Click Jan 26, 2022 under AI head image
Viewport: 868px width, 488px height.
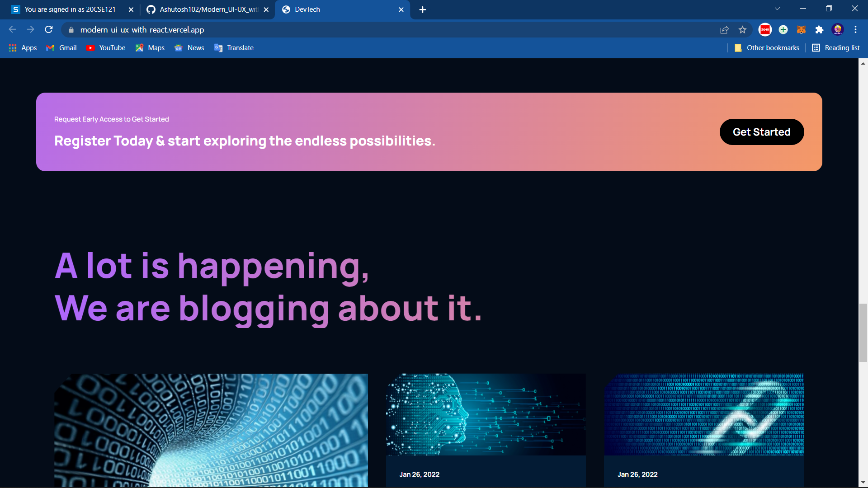point(420,474)
